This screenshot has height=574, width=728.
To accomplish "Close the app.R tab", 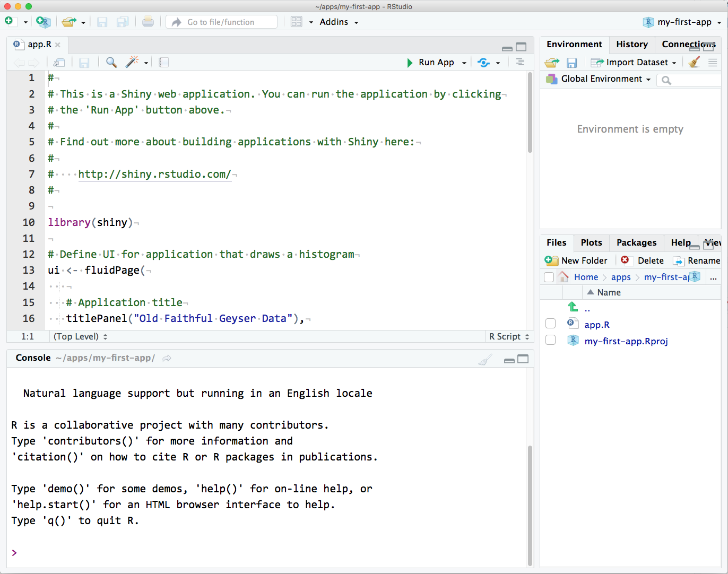I will tap(58, 45).
